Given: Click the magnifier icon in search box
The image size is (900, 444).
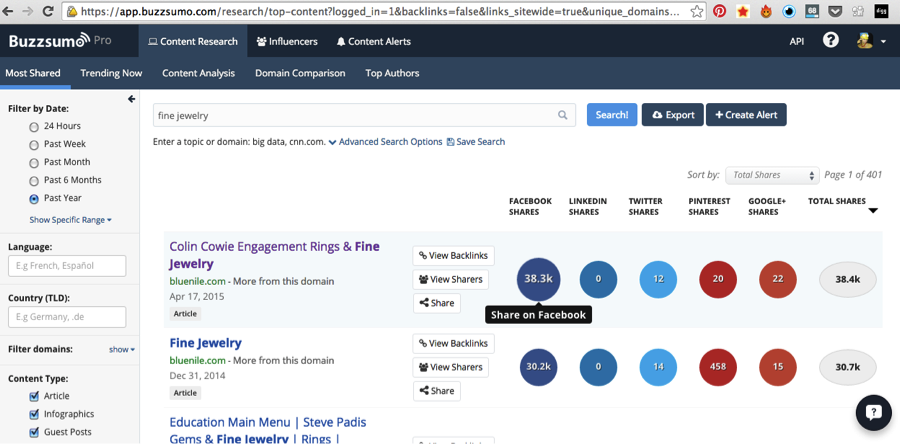Looking at the screenshot, I should pos(562,115).
